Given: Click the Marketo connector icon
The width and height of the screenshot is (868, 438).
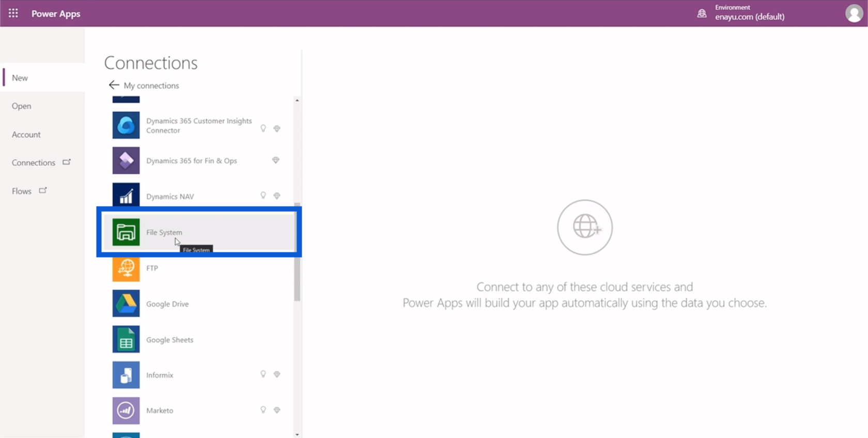Looking at the screenshot, I should (126, 411).
